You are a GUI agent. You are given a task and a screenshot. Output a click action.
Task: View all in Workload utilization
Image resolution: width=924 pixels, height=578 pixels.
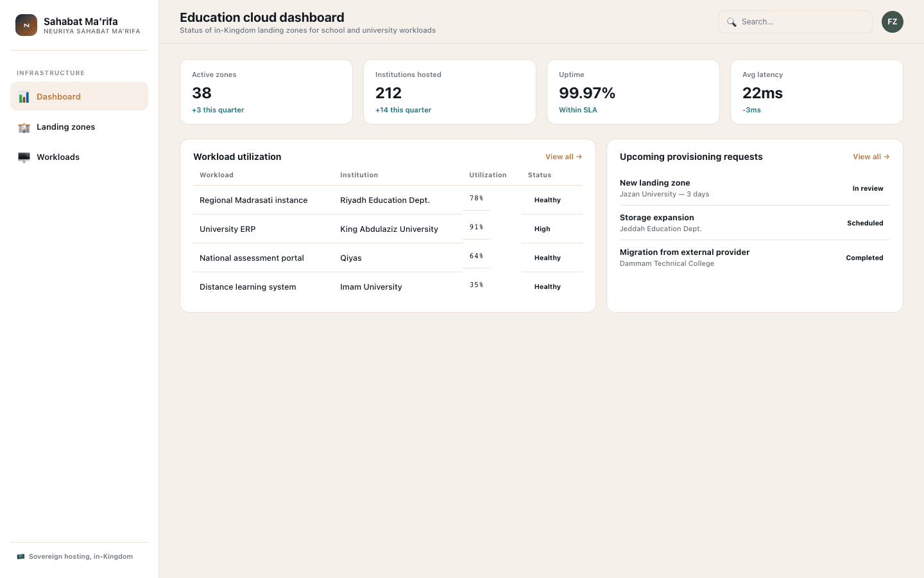(563, 157)
